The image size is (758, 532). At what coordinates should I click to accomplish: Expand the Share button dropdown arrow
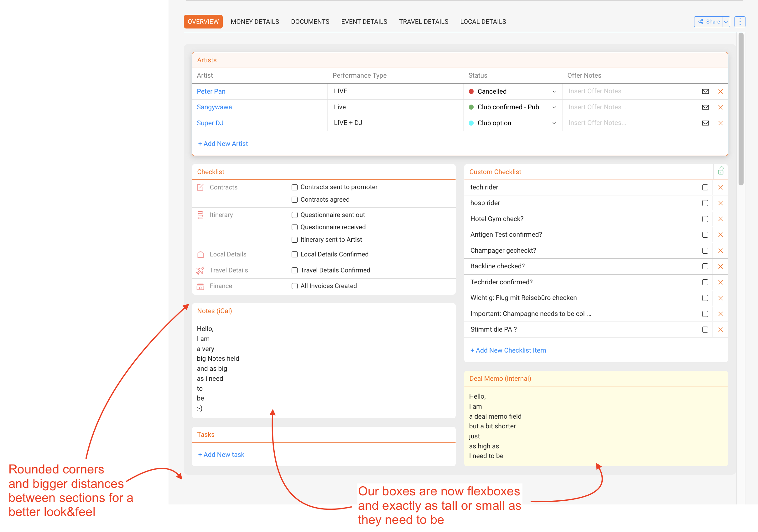(726, 22)
